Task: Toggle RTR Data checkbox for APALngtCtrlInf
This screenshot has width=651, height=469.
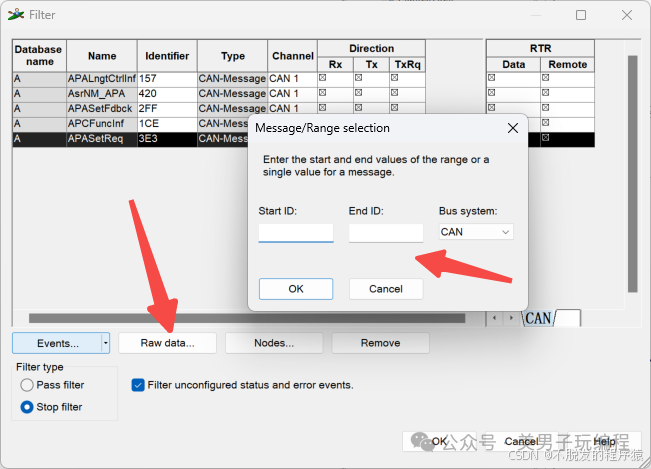Action: point(492,78)
